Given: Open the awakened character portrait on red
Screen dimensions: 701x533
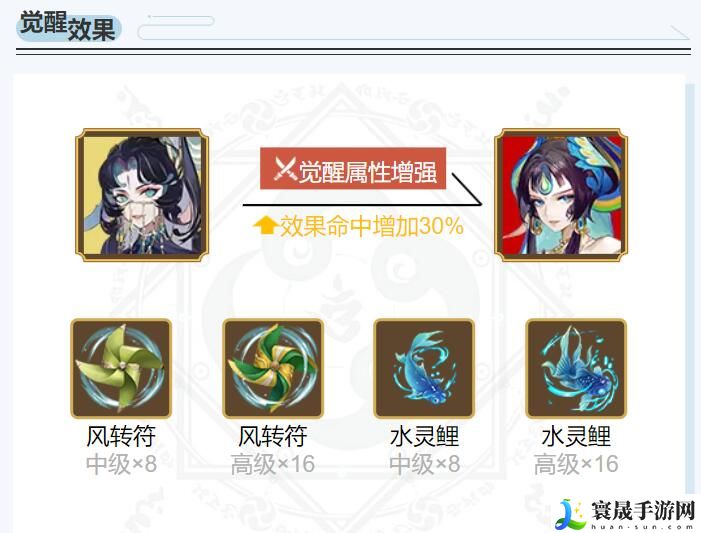Looking at the screenshot, I should coord(561,195).
